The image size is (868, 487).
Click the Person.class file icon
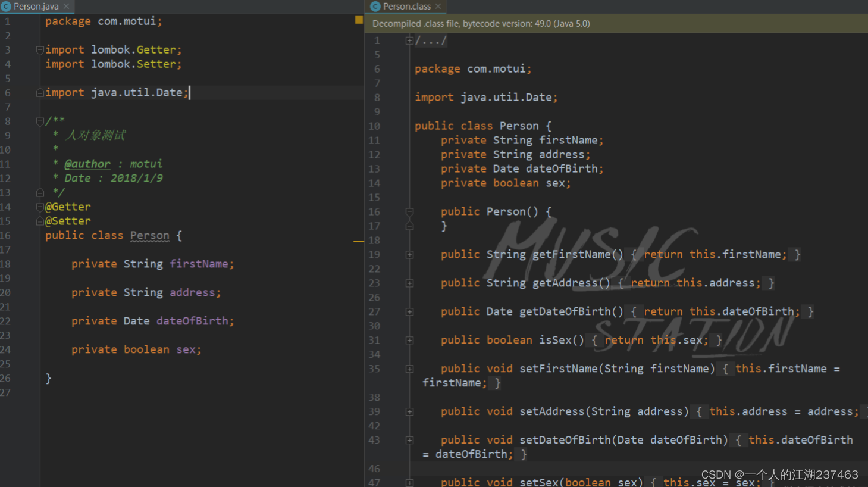point(375,7)
